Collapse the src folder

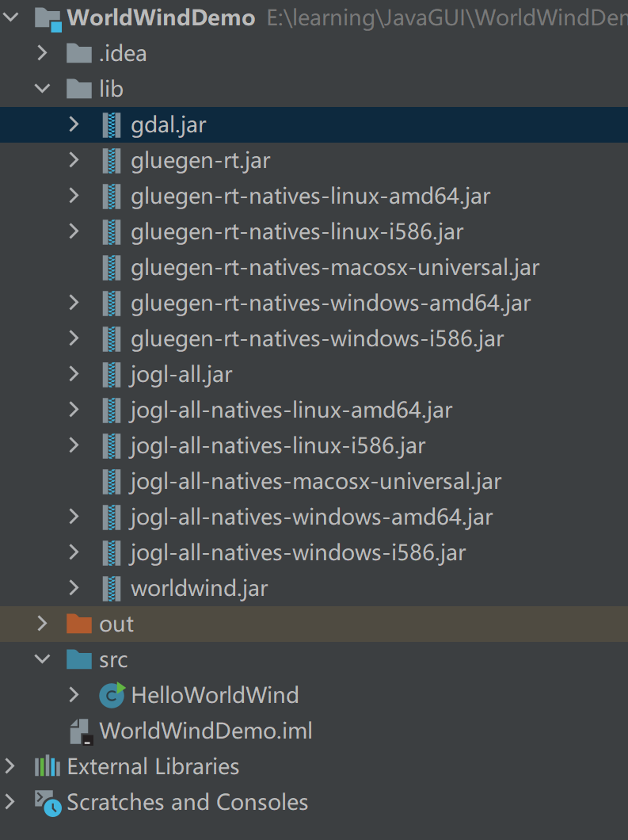pyautogui.click(x=42, y=659)
